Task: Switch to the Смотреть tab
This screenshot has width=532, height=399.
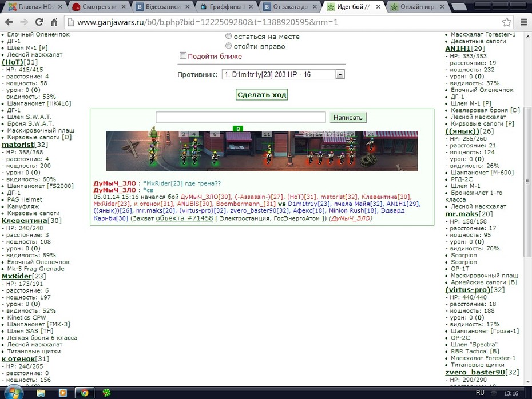Action: point(98,7)
